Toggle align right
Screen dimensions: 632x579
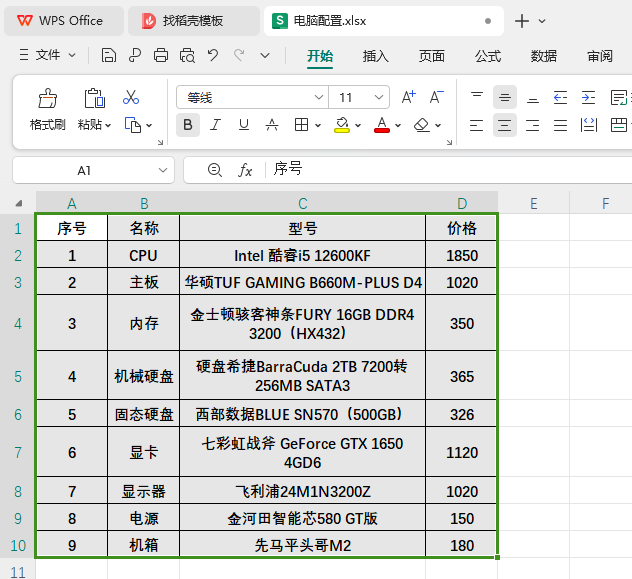532,125
